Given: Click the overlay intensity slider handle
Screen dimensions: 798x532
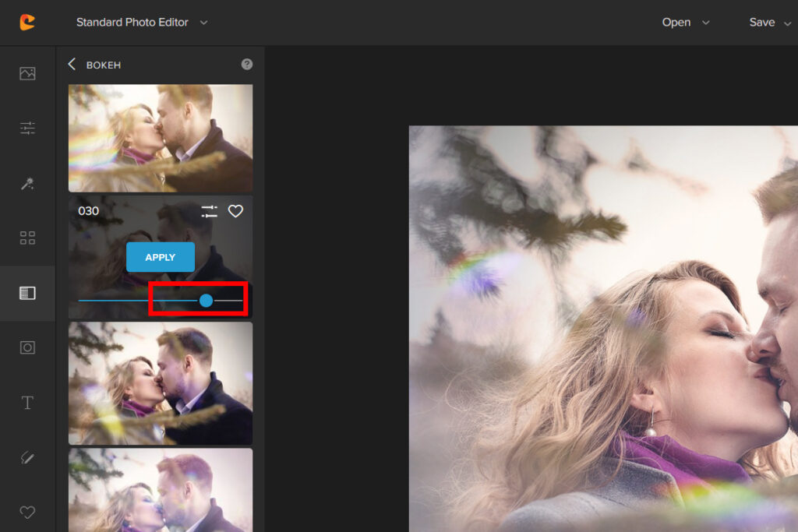Looking at the screenshot, I should coord(206,301).
